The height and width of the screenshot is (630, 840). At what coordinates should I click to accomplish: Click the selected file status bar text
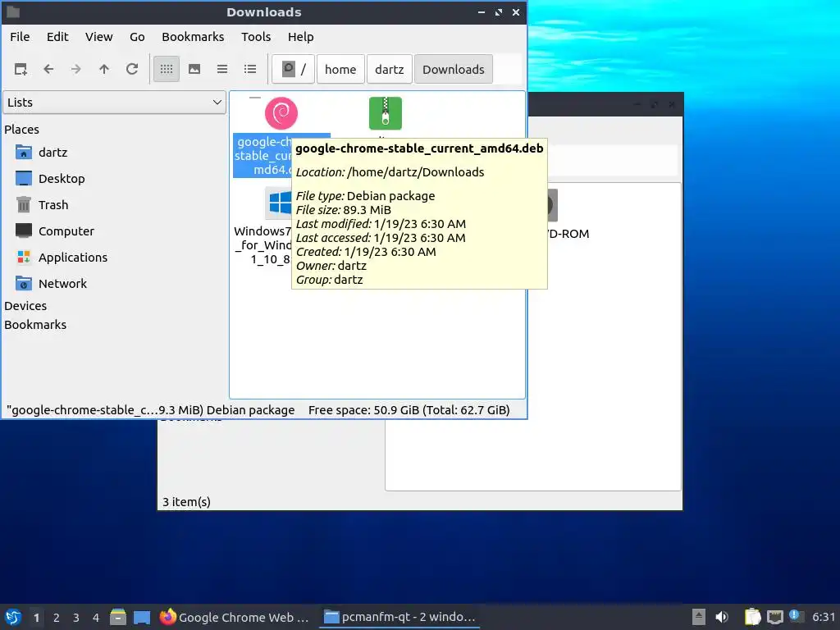(151, 410)
